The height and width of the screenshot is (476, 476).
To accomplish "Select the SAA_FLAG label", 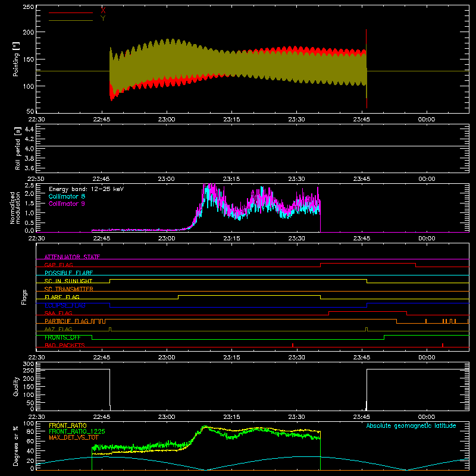I will (x=58, y=313).
